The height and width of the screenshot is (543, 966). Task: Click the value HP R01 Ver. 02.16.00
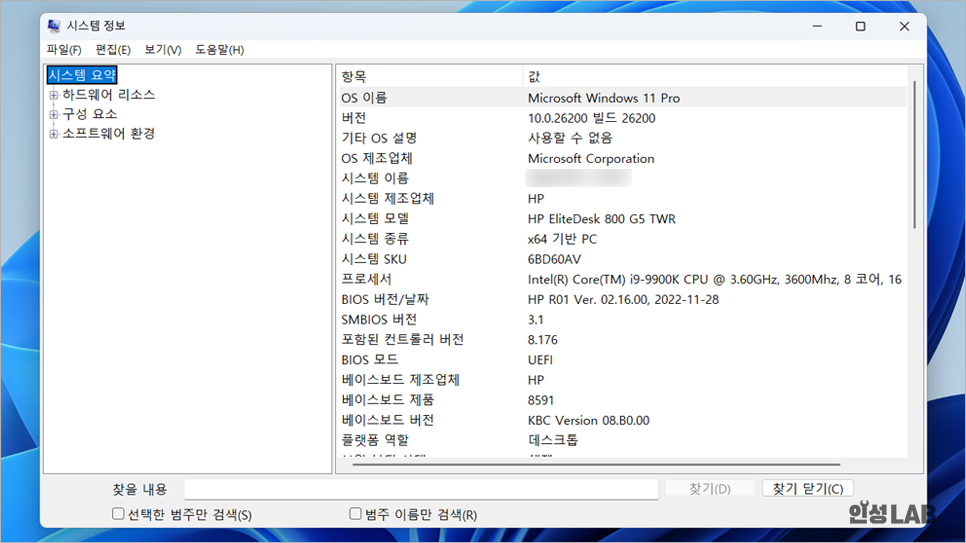click(623, 300)
